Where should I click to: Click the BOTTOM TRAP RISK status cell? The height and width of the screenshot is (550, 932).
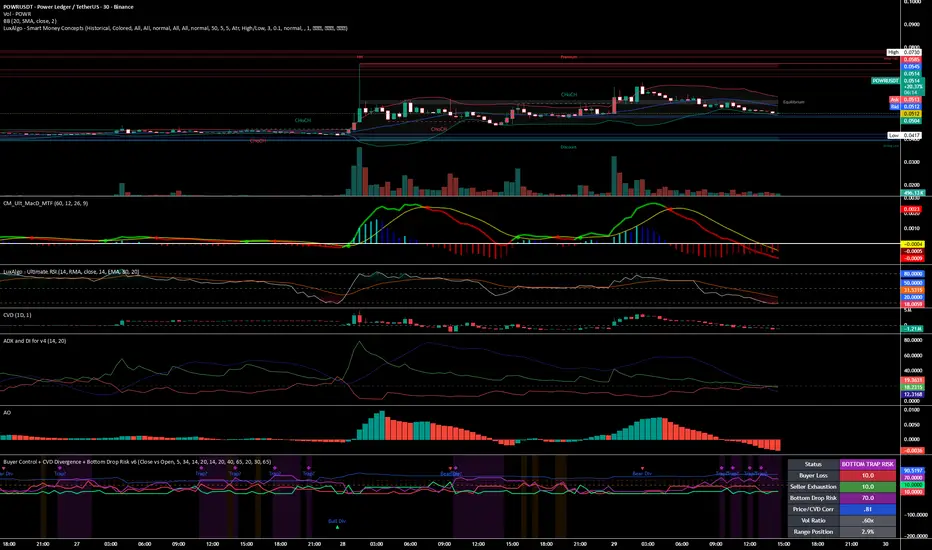pos(867,464)
